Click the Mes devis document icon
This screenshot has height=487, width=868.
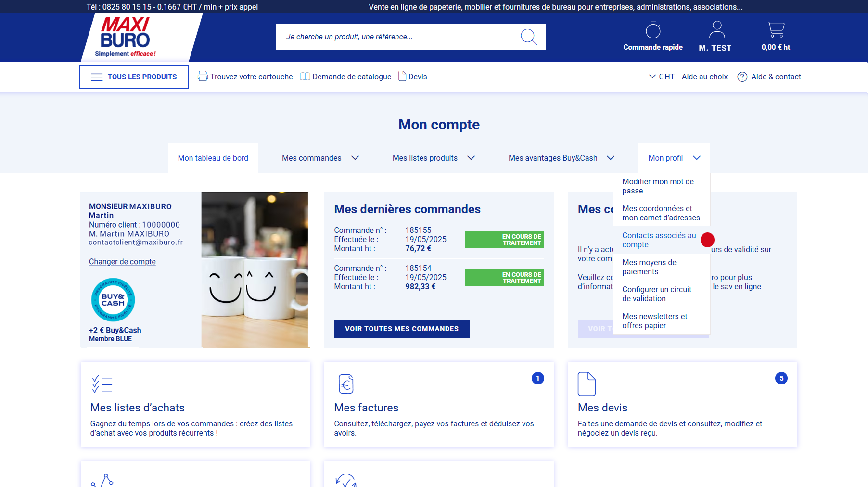pos(587,384)
